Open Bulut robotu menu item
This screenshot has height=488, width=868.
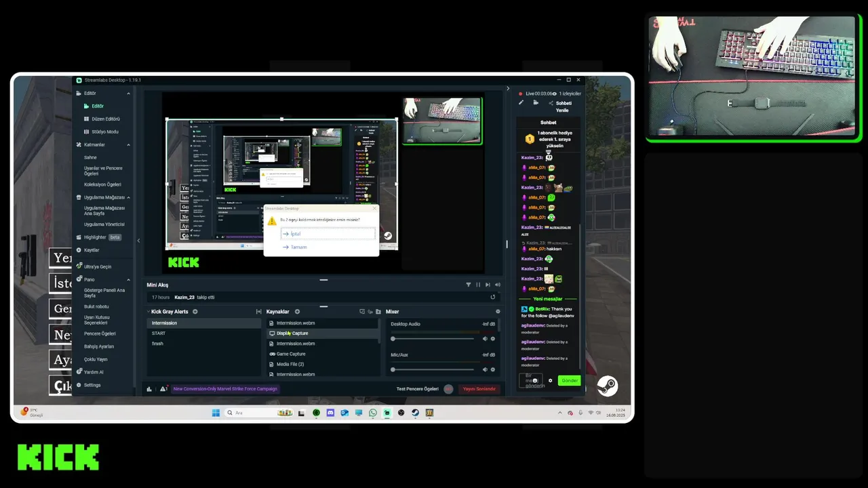coord(96,306)
